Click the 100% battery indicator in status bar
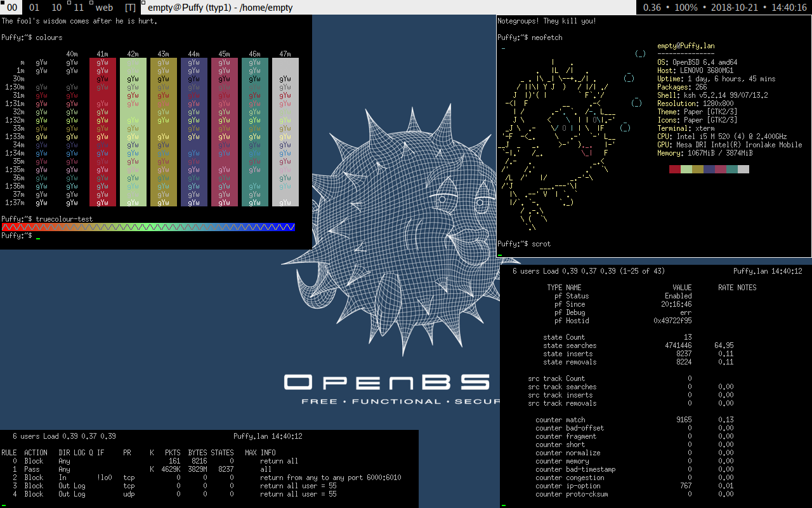This screenshot has height=508, width=812. coord(686,8)
